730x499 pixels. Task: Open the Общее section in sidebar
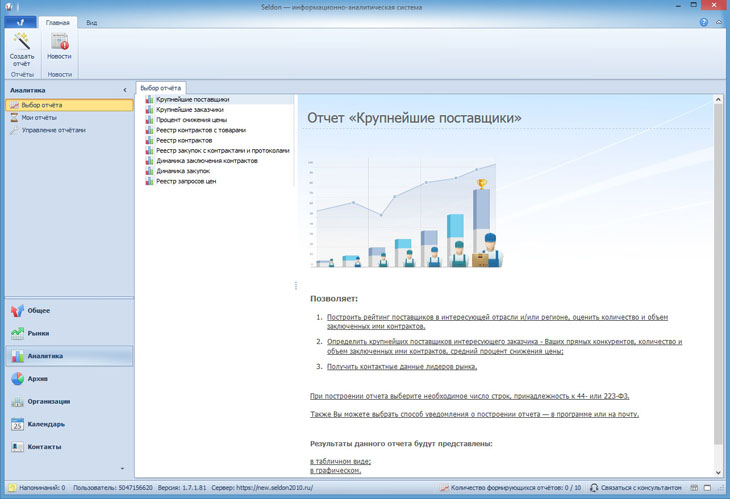[x=40, y=310]
